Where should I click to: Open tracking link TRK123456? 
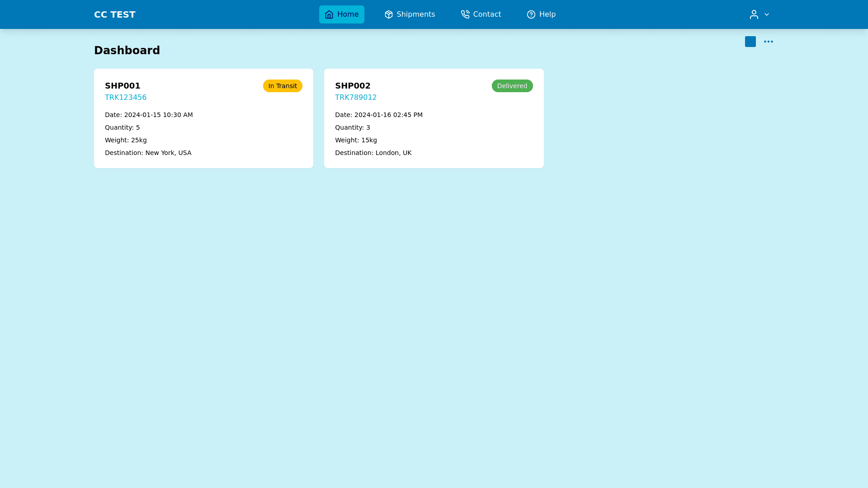(126, 98)
